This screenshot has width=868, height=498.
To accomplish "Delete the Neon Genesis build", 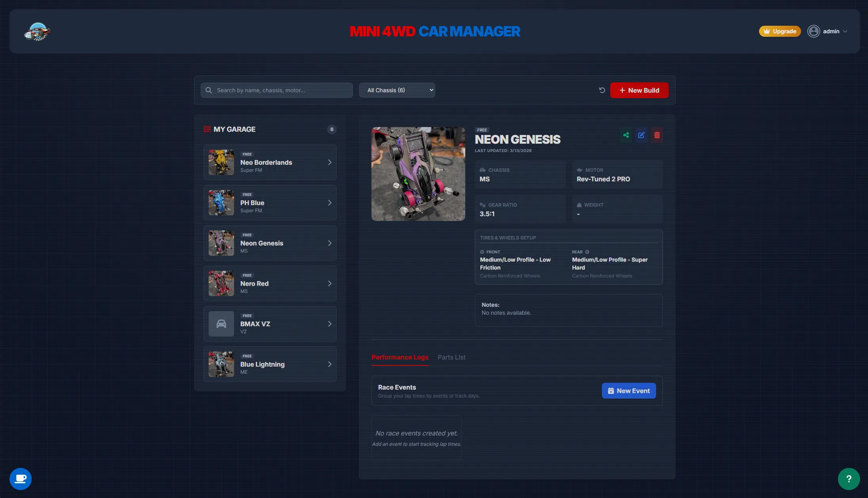I will click(657, 135).
